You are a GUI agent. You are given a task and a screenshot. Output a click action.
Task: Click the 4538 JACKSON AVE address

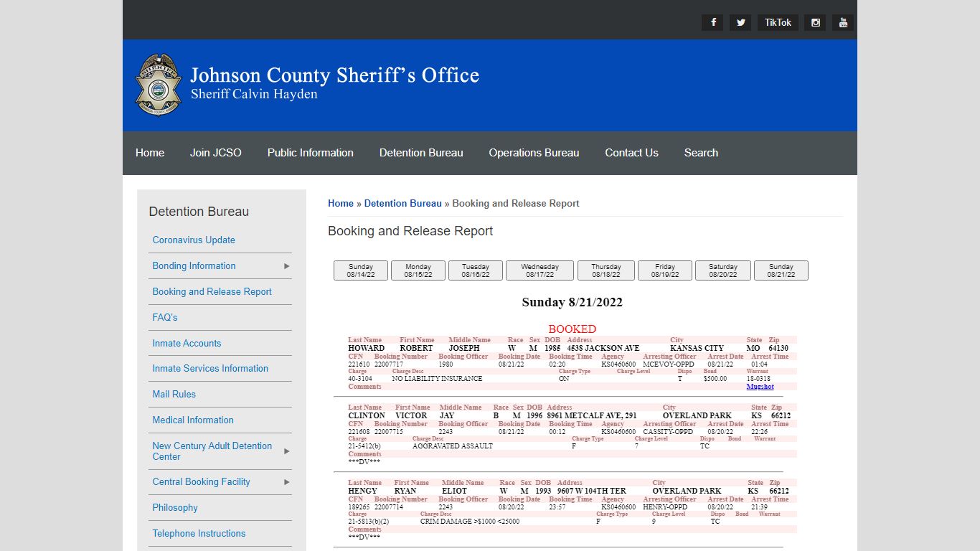pyautogui.click(x=603, y=348)
